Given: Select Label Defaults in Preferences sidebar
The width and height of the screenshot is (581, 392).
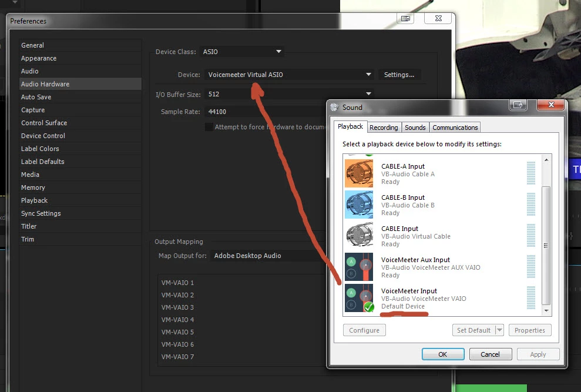Looking at the screenshot, I should 80,162.
